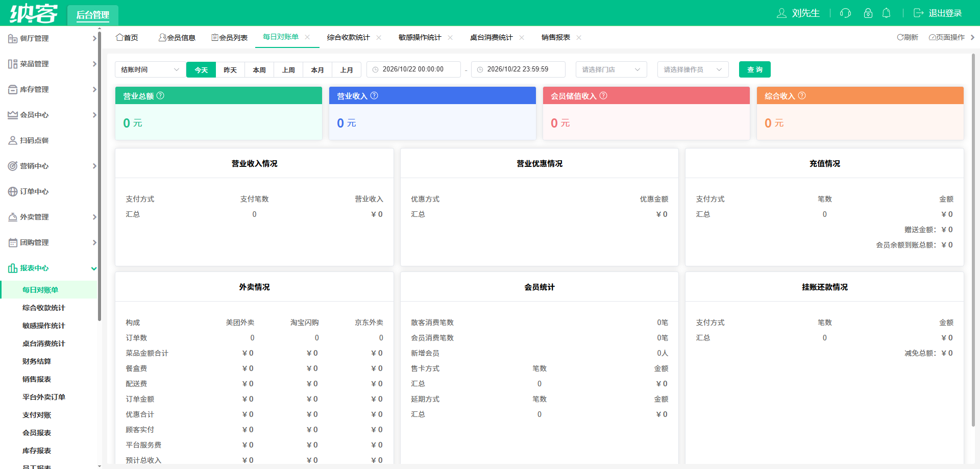Viewport: 980px width, 469px height.
Task: Expand the 库存管理 menu arrow
Action: (x=94, y=89)
